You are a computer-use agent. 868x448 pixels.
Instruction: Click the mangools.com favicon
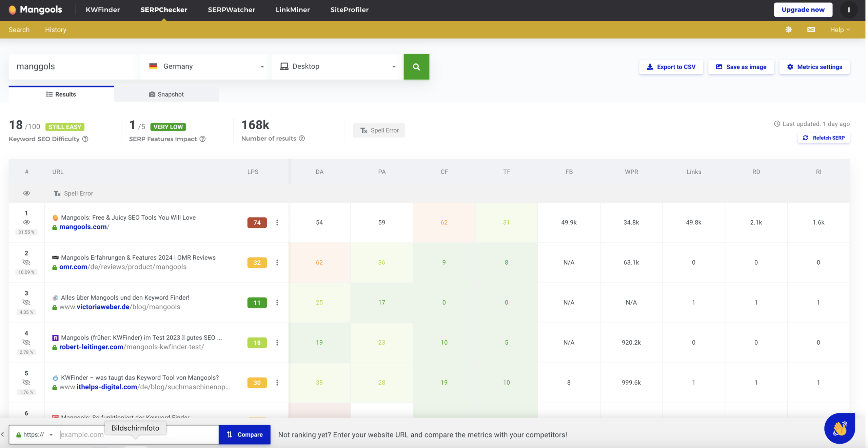pos(55,218)
